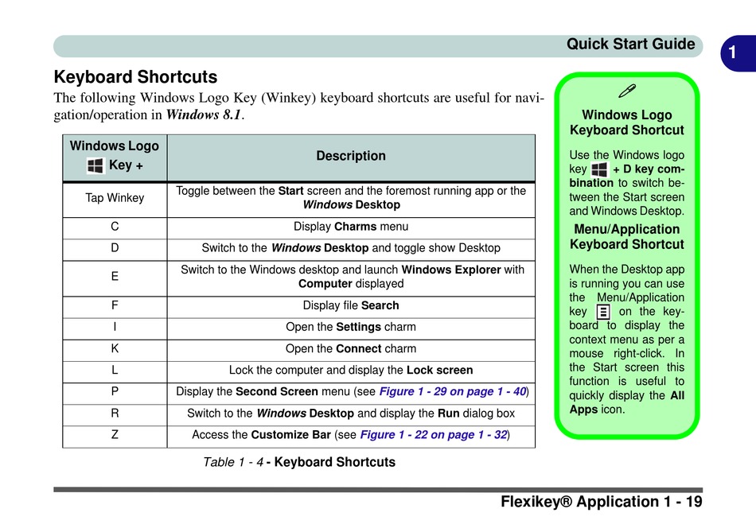The width and height of the screenshot is (756, 532).
Task: Click the pen icon atop the green note
Action: pos(627,91)
